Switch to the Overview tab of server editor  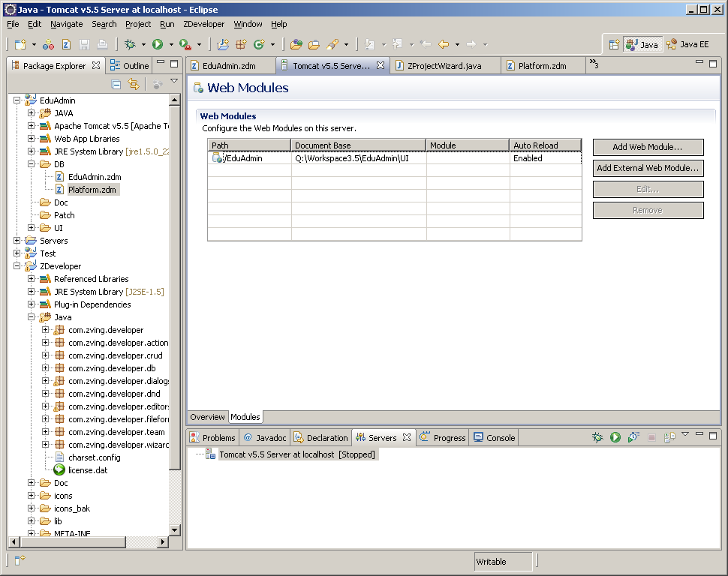point(207,417)
